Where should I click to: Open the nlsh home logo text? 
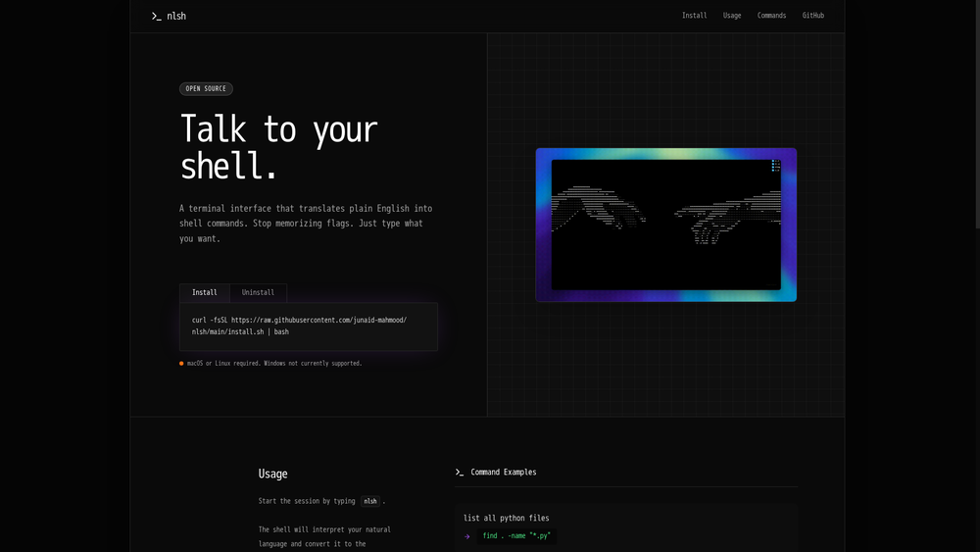click(x=176, y=17)
